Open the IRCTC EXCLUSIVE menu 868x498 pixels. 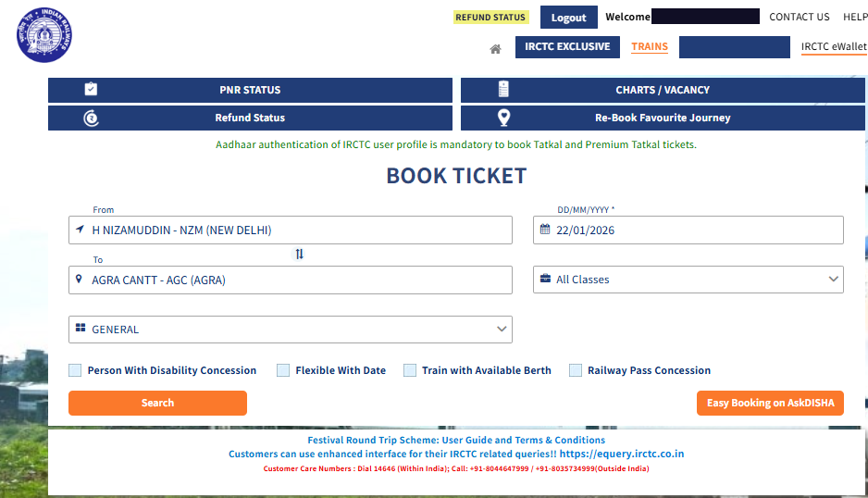tap(567, 47)
